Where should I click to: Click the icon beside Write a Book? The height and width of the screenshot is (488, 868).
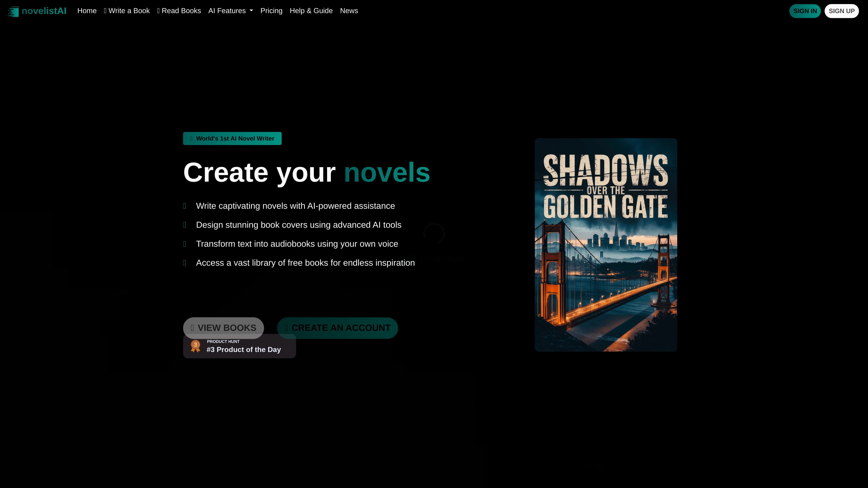(x=105, y=11)
